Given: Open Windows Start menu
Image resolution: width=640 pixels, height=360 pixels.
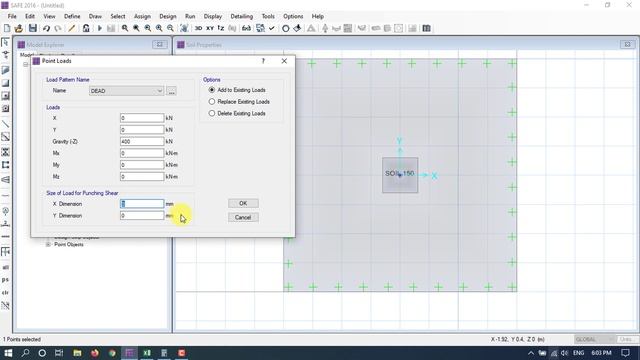Looking at the screenshot, I should click(x=8, y=353).
